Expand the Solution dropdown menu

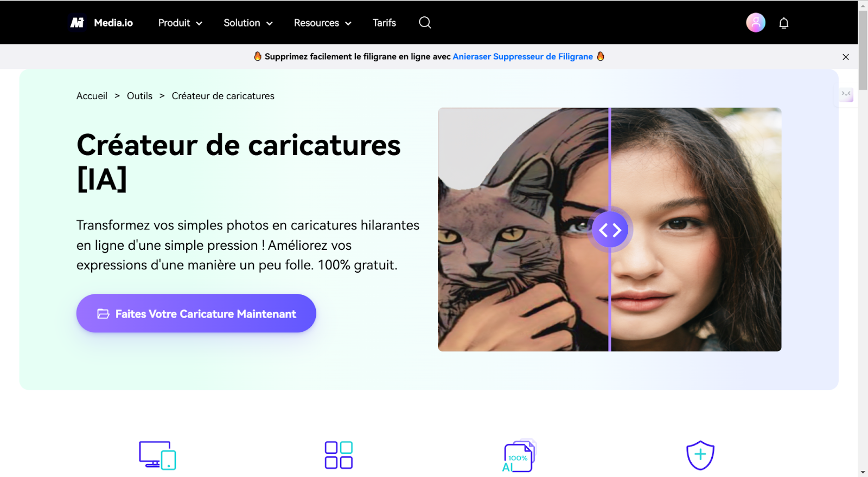pos(248,23)
